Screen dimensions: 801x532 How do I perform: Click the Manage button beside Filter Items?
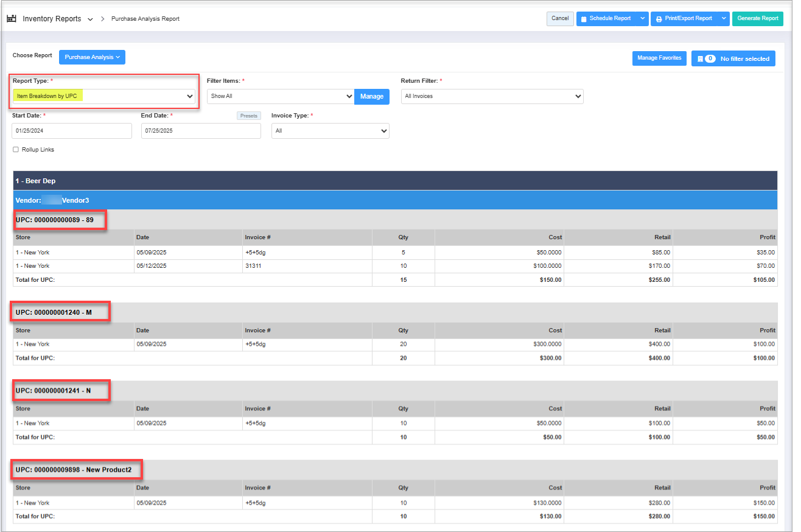[372, 96]
